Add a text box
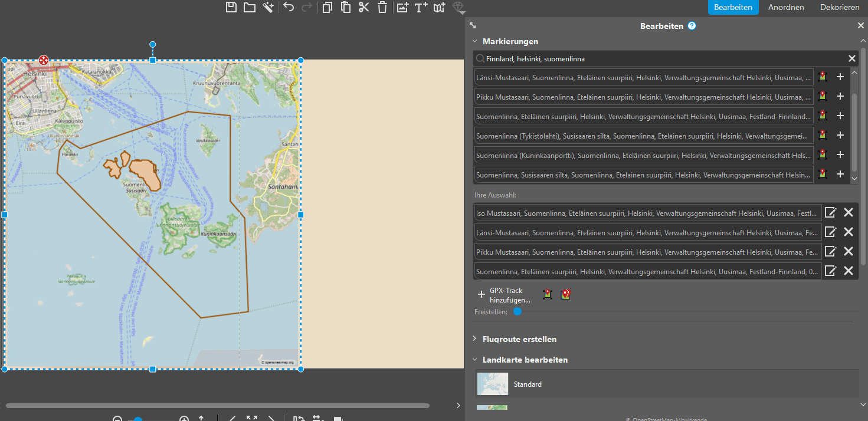This screenshot has height=421, width=868. pos(421,7)
